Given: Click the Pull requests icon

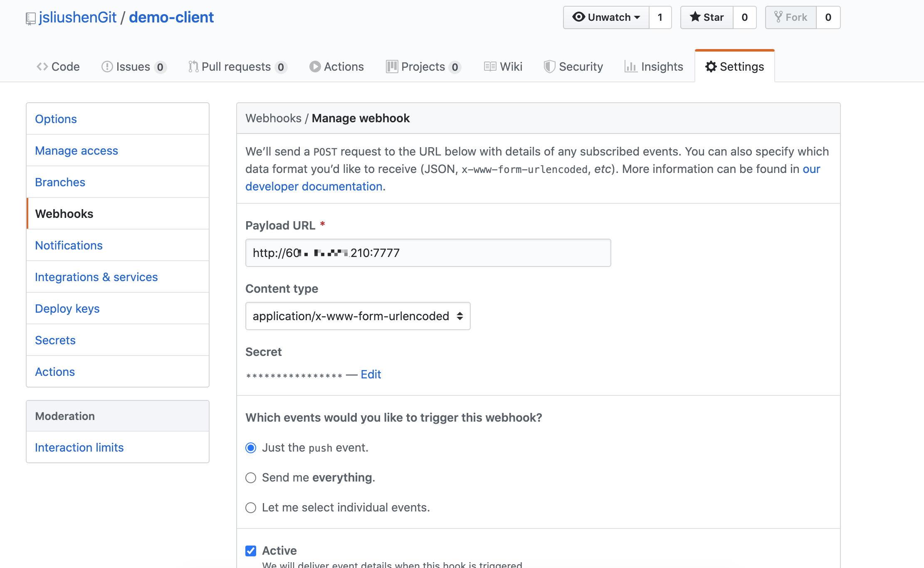Looking at the screenshot, I should click(193, 67).
